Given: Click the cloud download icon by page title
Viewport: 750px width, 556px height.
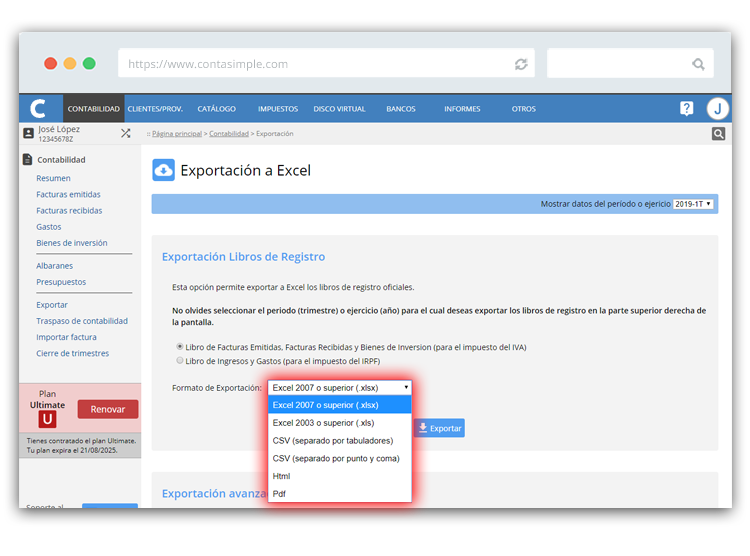Looking at the screenshot, I should [164, 170].
